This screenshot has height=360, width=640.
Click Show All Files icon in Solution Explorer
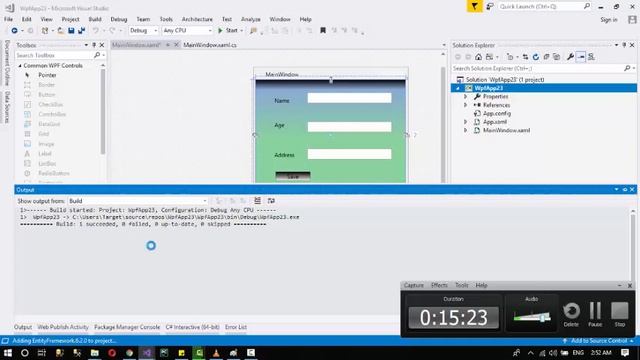pos(556,57)
